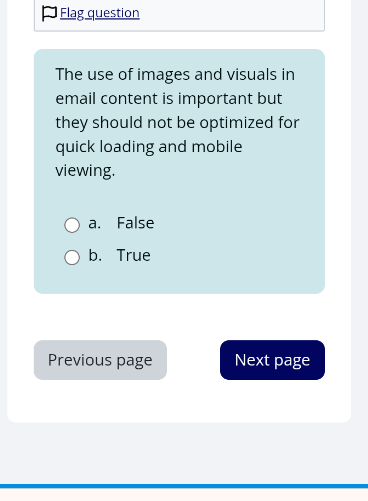Click the empty area below the True option
Image resolution: width=368 pixels, height=501 pixels.
[179, 280]
